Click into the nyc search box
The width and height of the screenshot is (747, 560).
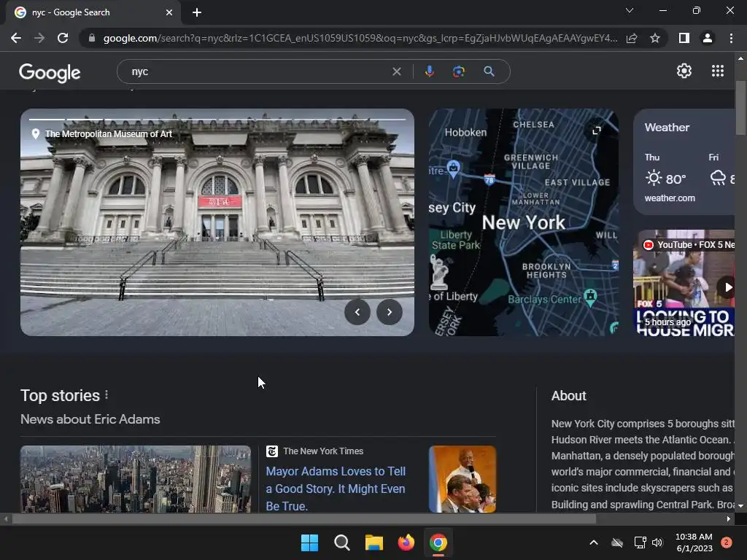[x=258, y=71]
